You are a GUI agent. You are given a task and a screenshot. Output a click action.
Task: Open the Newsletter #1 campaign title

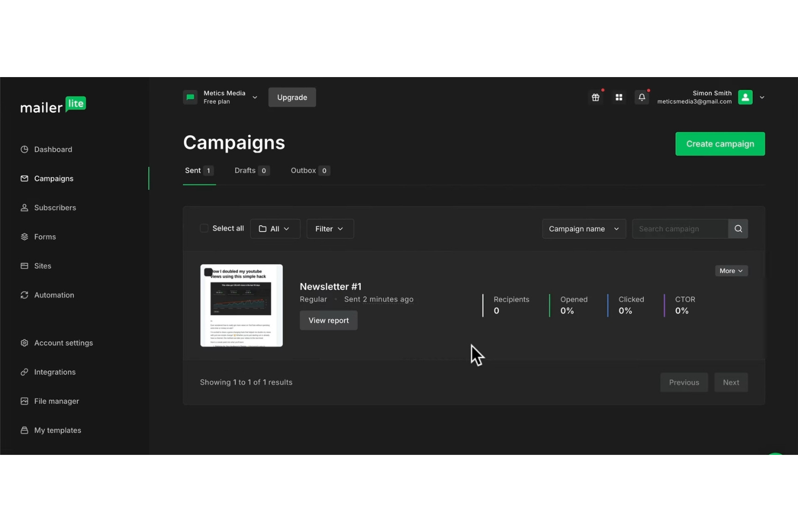[x=331, y=287]
